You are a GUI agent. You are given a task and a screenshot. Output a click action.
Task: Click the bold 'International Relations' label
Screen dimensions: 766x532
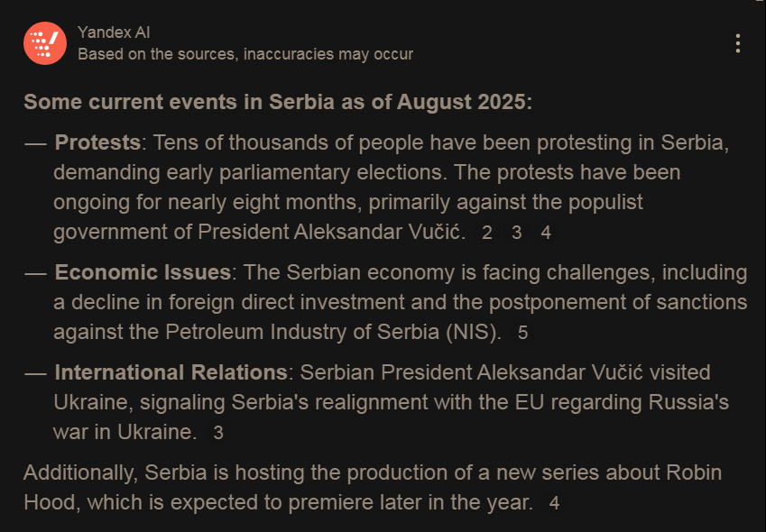(x=171, y=372)
